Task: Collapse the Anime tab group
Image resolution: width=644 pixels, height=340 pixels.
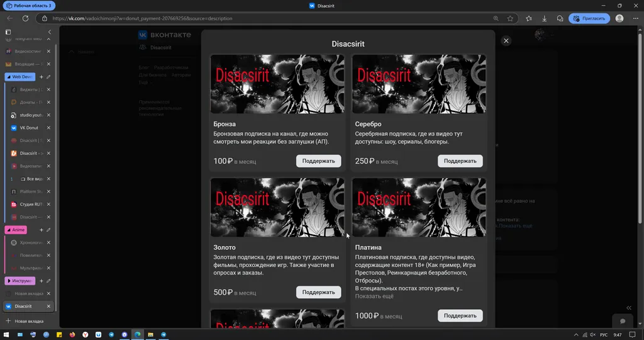Action: click(16, 230)
